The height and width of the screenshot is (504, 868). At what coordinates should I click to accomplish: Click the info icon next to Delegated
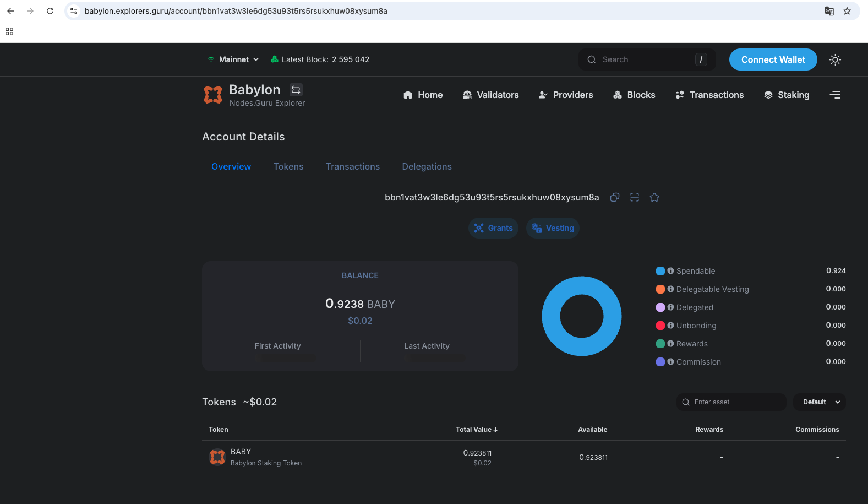point(670,307)
